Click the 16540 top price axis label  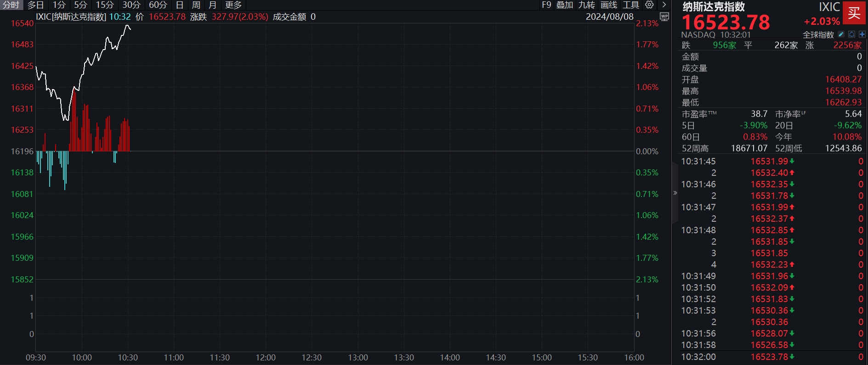22,23
